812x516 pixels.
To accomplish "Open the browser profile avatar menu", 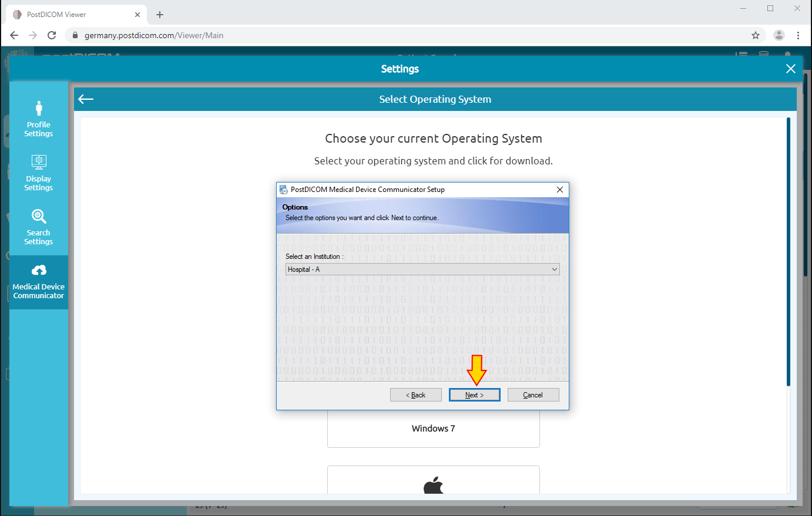I will click(x=779, y=35).
